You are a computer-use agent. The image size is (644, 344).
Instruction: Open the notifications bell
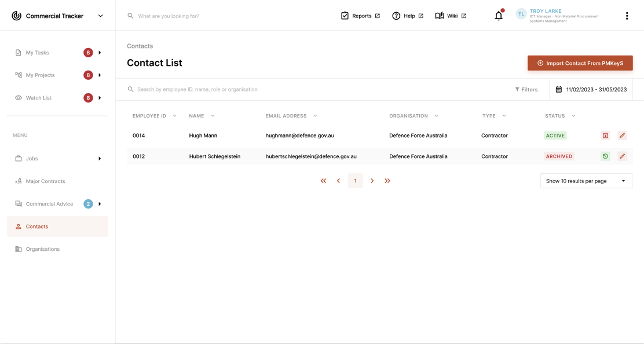click(498, 16)
